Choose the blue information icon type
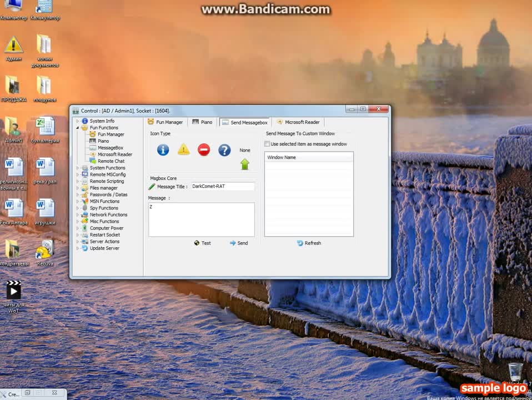Screen dimensions: 532x400 coord(163,150)
